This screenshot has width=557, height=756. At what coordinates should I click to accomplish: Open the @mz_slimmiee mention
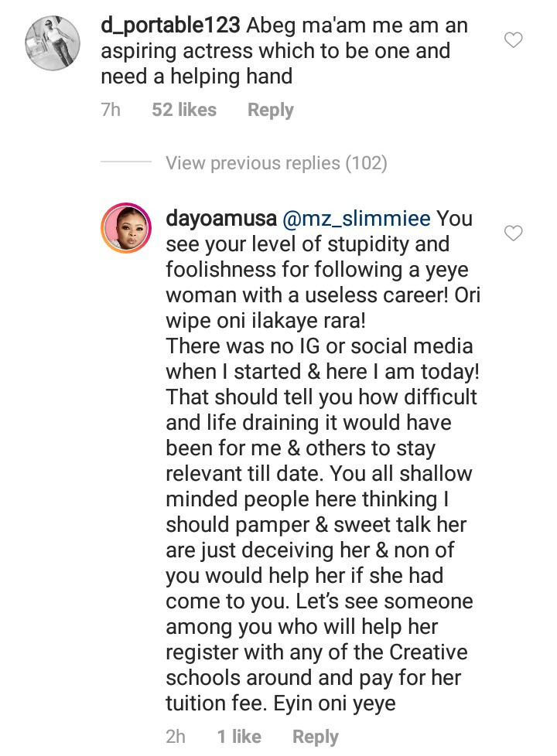356,219
